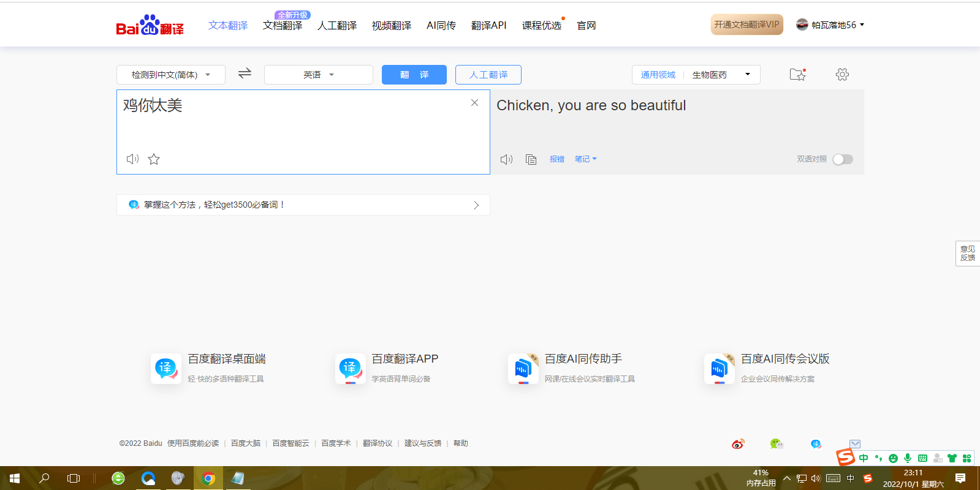Screen dimensions: 980x490
Task: Open the 翻译协议 footer link
Action: (378, 443)
